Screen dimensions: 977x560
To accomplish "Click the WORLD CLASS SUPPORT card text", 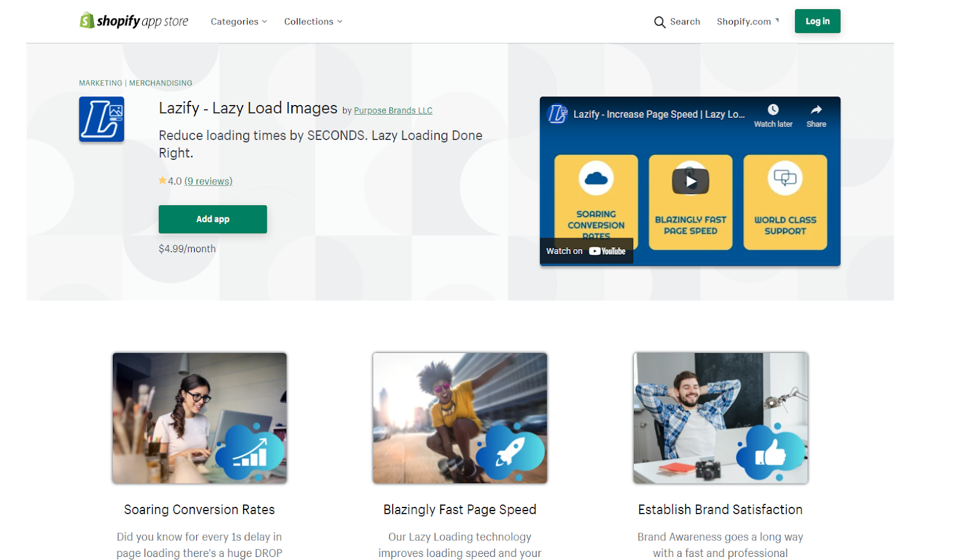I will point(785,225).
